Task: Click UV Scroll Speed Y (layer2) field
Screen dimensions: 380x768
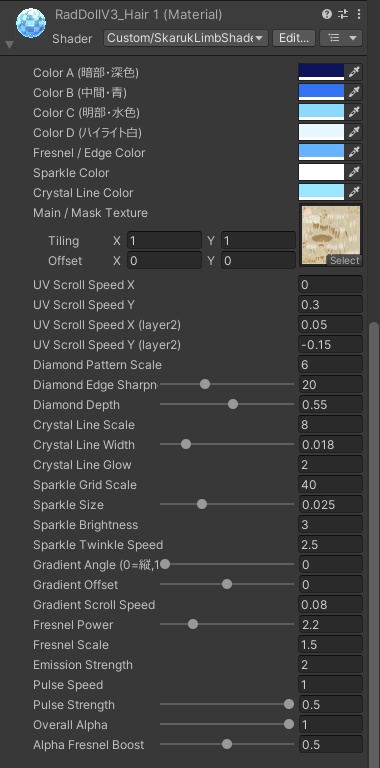Action: [331, 345]
